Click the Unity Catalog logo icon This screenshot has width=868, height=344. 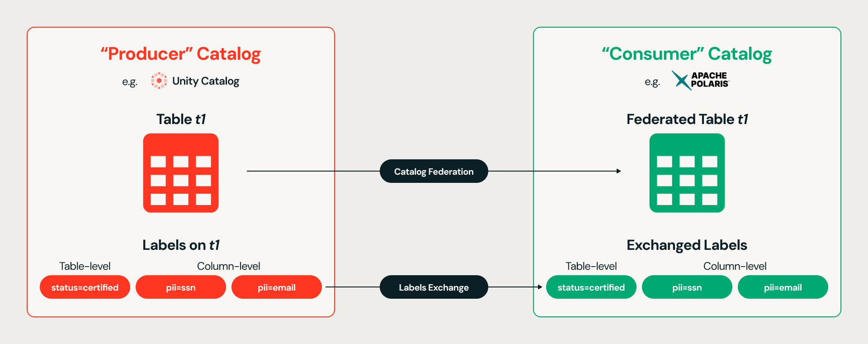point(159,81)
